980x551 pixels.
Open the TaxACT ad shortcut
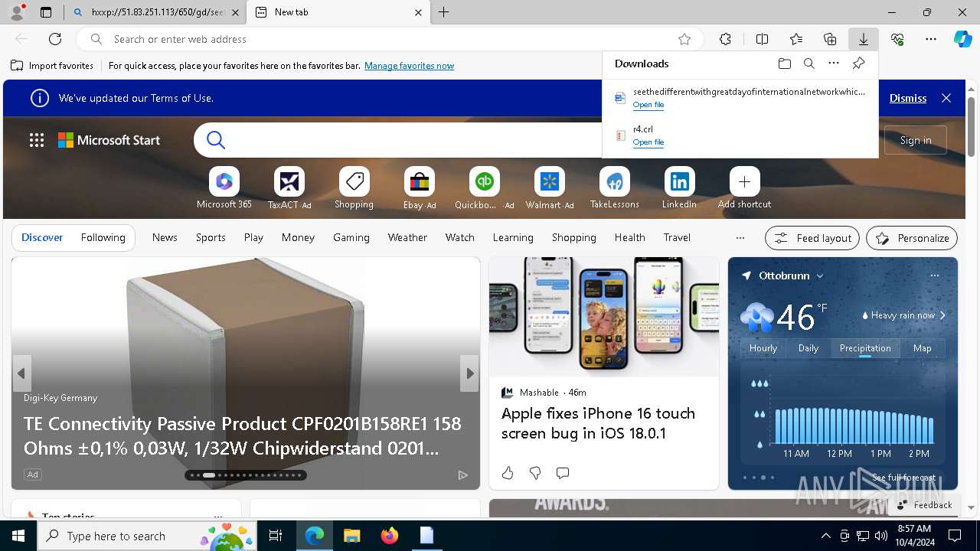pyautogui.click(x=289, y=188)
